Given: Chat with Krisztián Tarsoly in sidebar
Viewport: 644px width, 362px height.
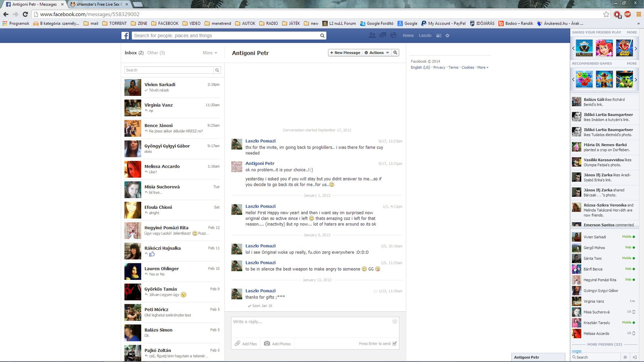Looking at the screenshot, I should (604, 323).
